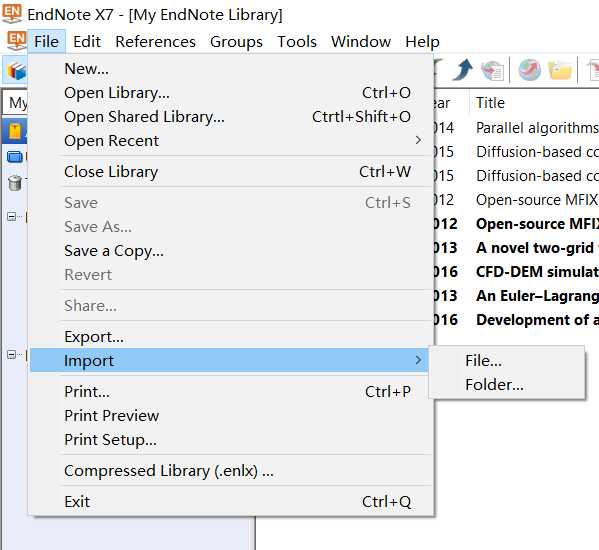Select the yellow All References icon
This screenshot has height=550, width=599.
(15, 131)
